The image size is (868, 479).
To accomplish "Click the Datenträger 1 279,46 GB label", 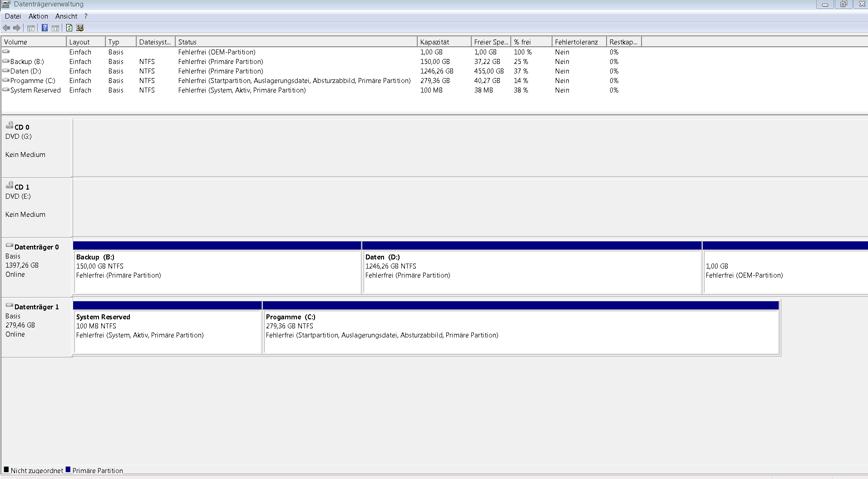I will tap(20, 325).
